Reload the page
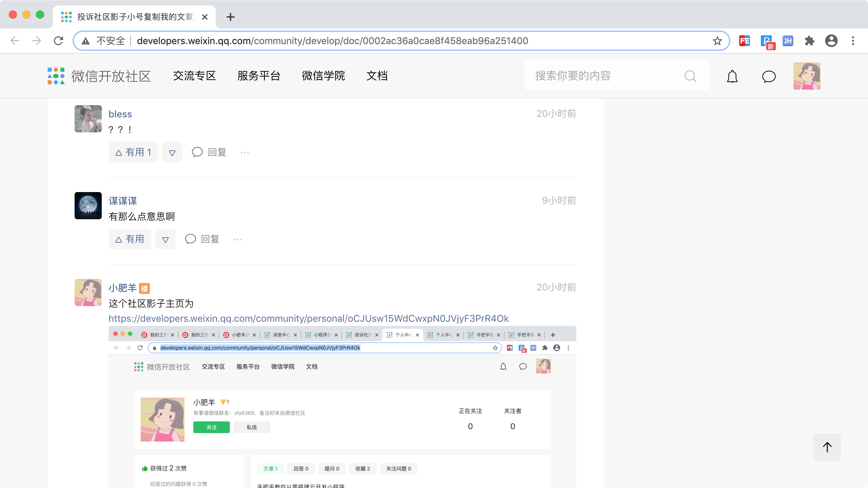 tap(59, 41)
